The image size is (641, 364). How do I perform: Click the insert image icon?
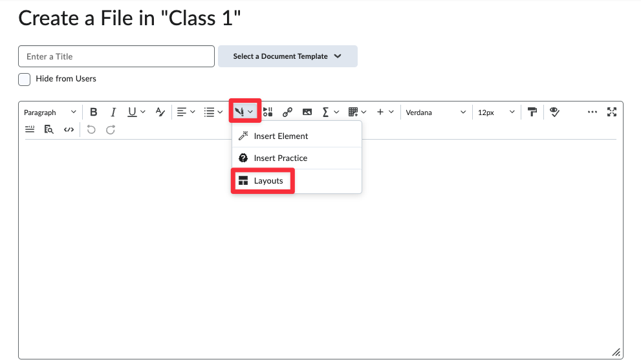(307, 112)
